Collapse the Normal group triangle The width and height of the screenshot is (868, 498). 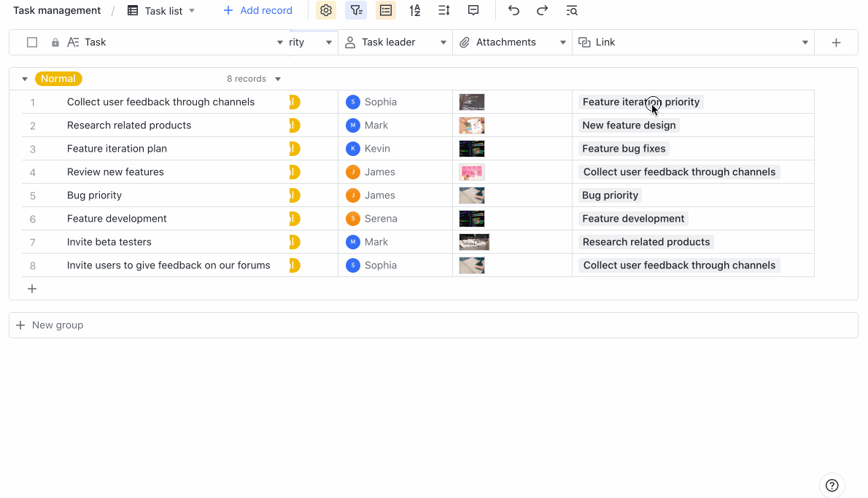tap(25, 79)
